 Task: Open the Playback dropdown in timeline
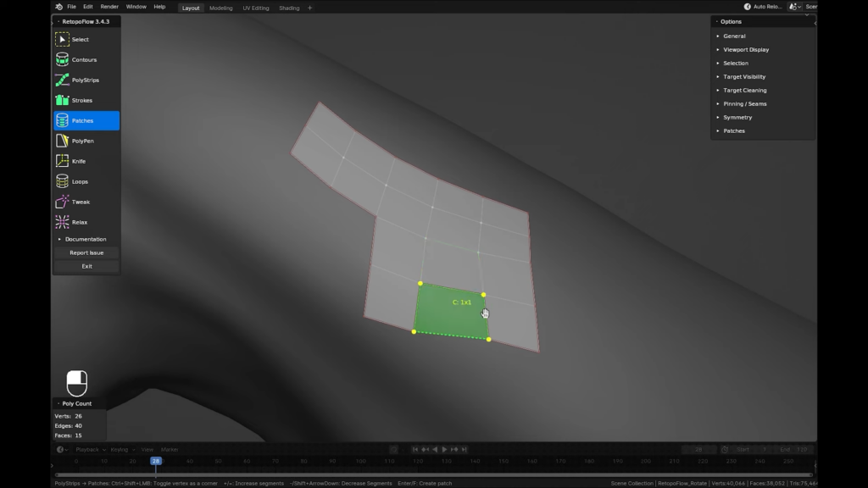[91, 449]
